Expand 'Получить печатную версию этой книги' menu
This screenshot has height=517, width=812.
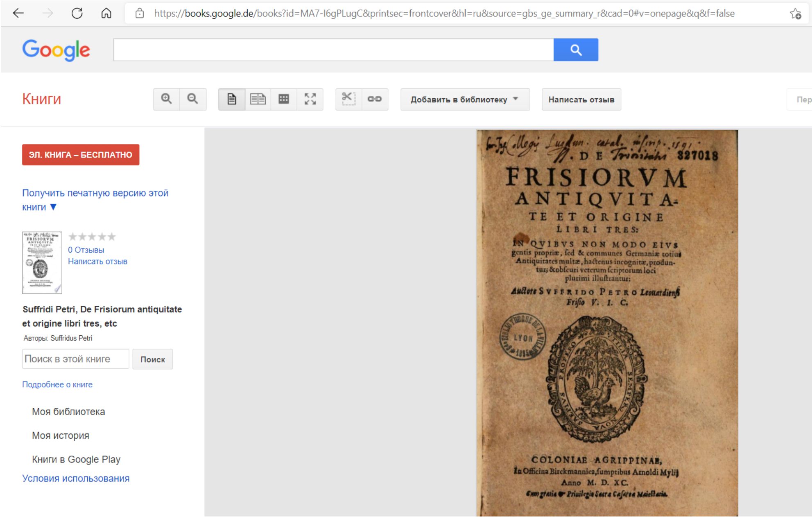[95, 200]
